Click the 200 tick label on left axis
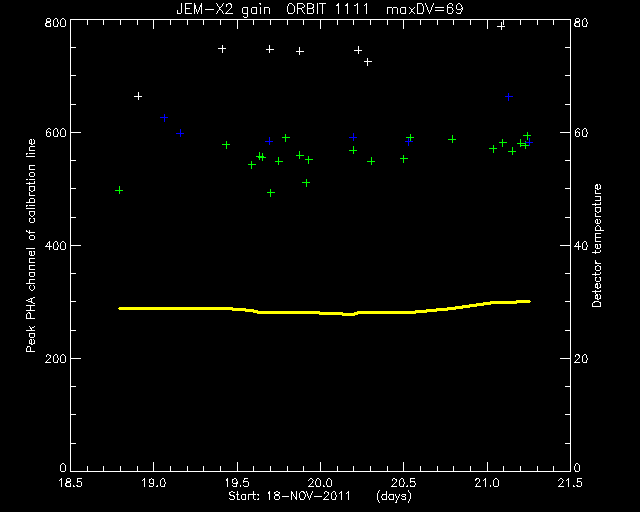Image resolution: width=640 pixels, height=512 pixels. pyautogui.click(x=55, y=358)
